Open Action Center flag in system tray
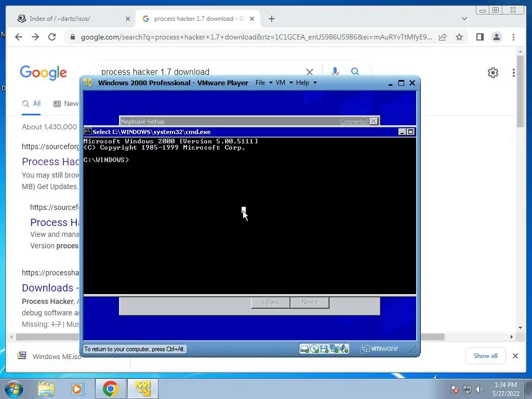The height and width of the screenshot is (399, 532). pos(455,389)
